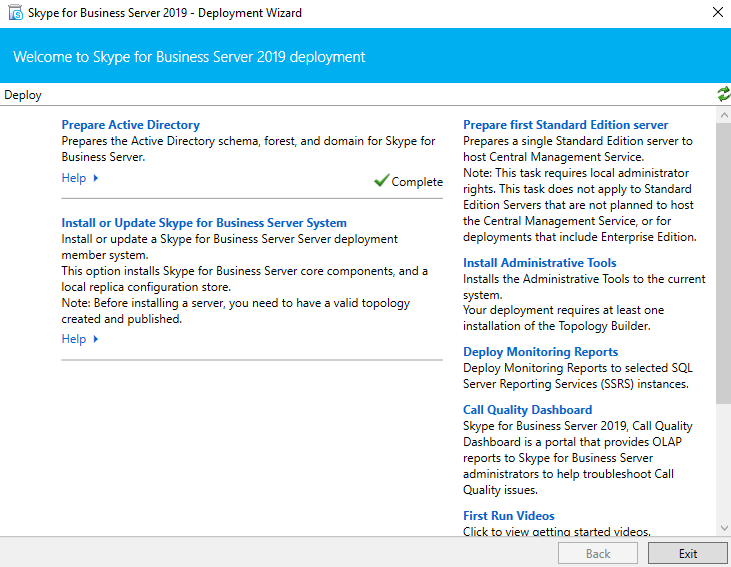Open Install or Update Skype for Business Server System
The image size is (731, 567).
click(x=204, y=223)
